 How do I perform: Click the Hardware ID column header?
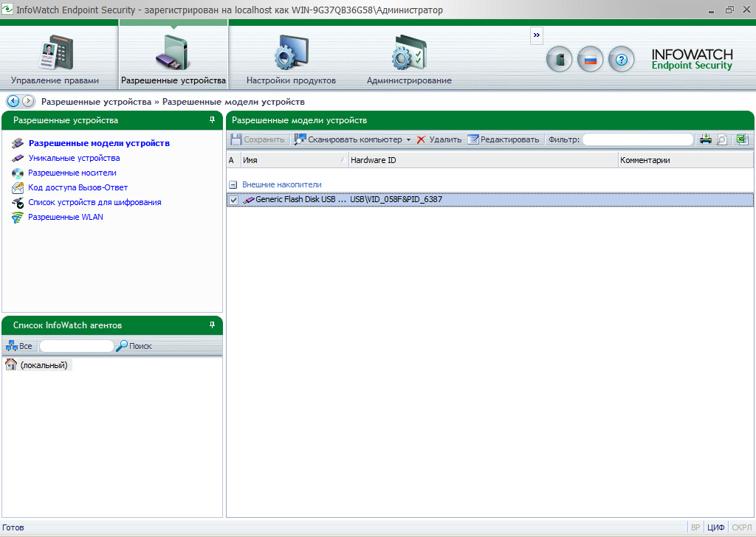pyautogui.click(x=483, y=160)
